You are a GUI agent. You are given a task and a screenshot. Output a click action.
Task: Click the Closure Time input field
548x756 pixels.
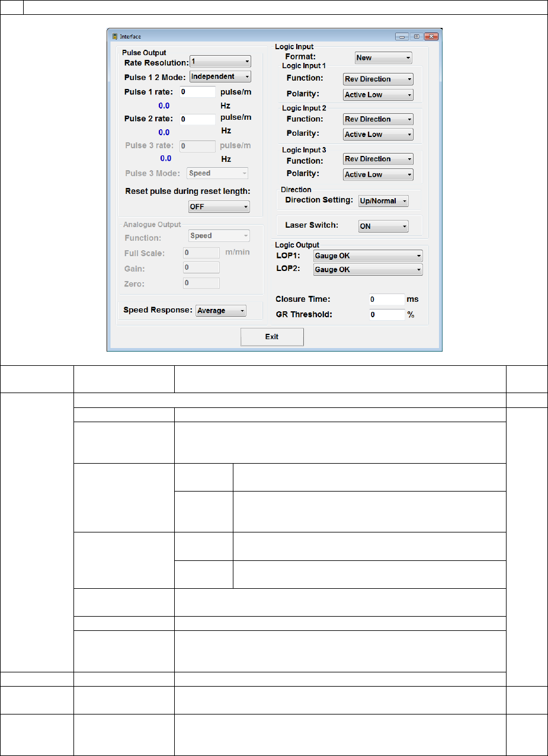click(386, 300)
